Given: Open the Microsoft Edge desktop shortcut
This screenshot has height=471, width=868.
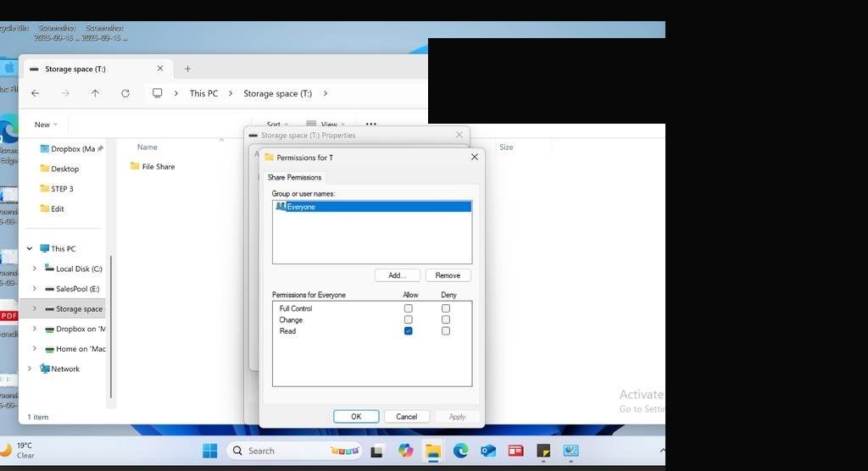Looking at the screenshot, I should (8, 138).
